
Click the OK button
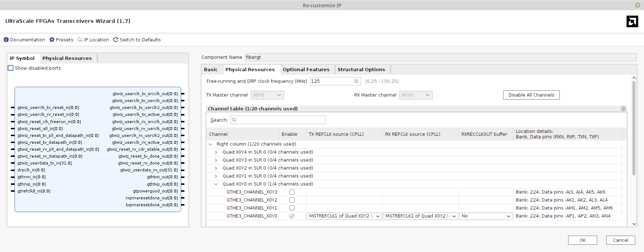tap(582, 240)
